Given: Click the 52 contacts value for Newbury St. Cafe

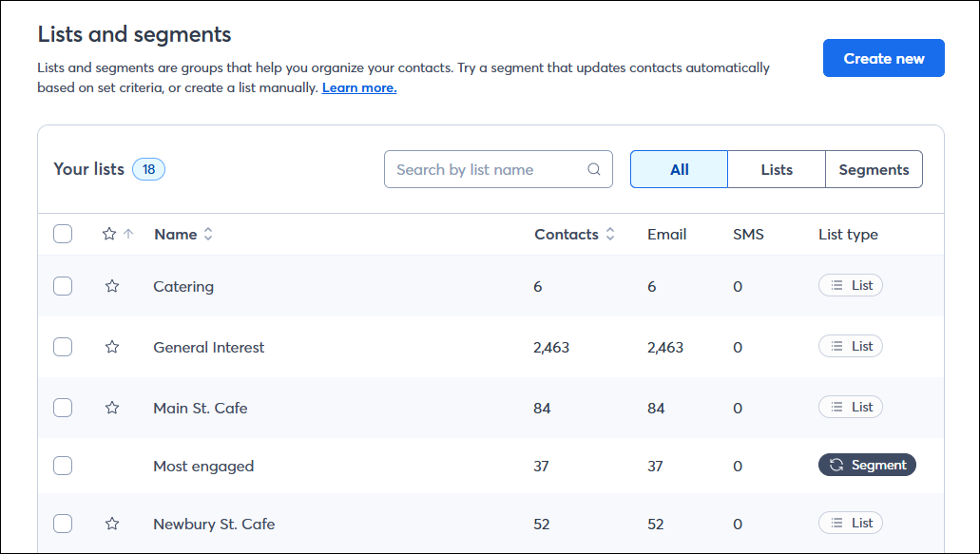Looking at the screenshot, I should 541,524.
